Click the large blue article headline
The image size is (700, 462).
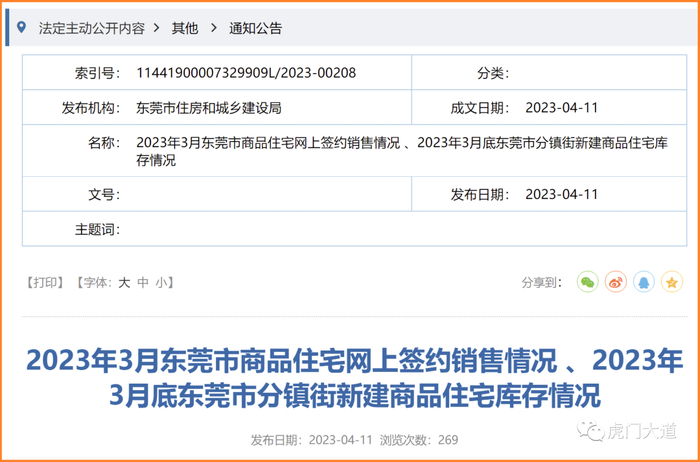coord(354,379)
